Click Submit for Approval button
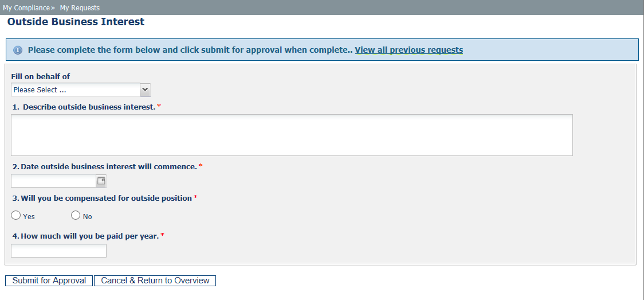 point(49,280)
